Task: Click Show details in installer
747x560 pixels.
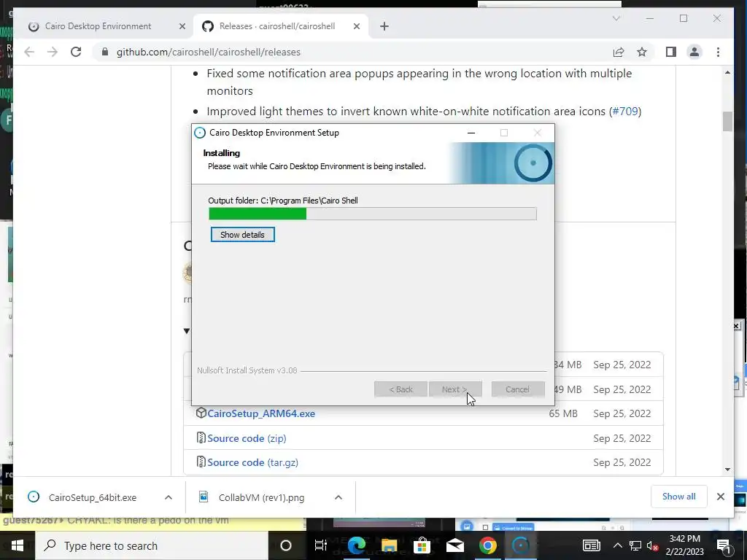Action: coord(242,235)
